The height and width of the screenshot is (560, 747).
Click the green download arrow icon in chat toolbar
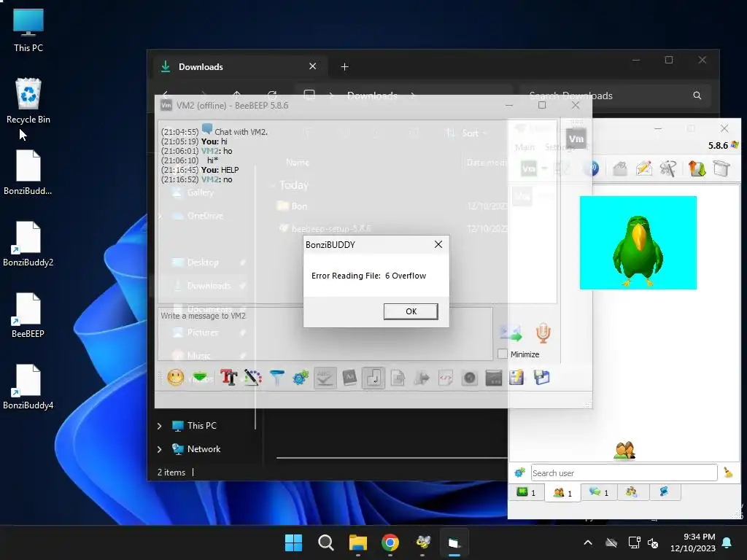point(200,378)
